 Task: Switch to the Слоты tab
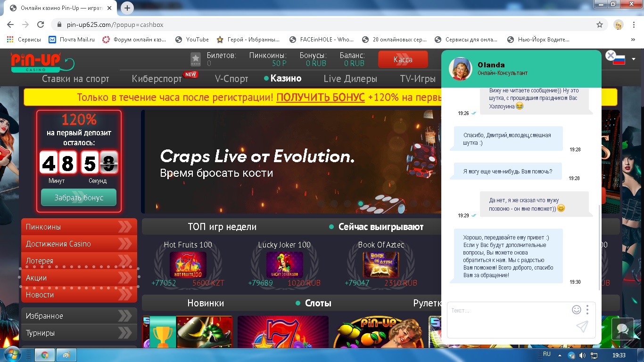pos(318,303)
